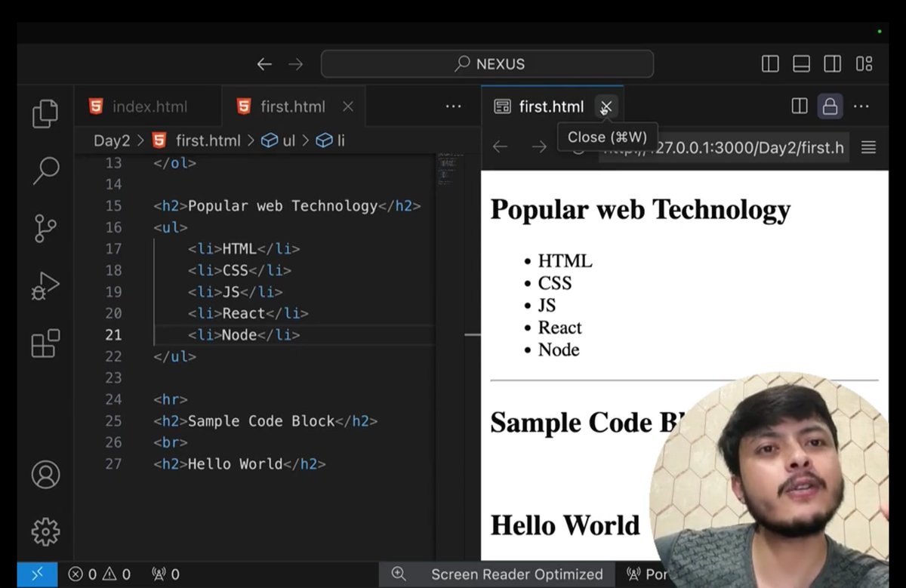Open the Extensions view
This screenshot has height=588, width=906.
pyautogui.click(x=45, y=343)
